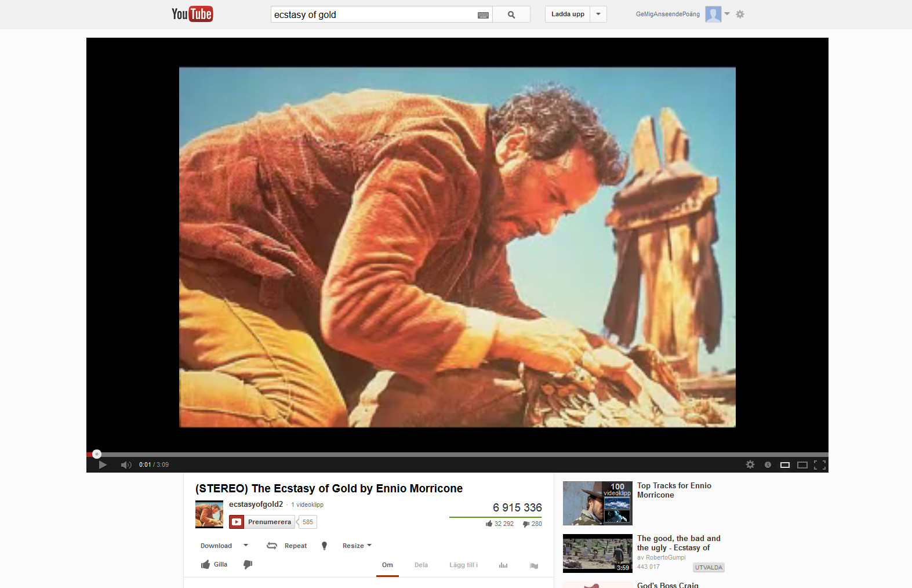Click the user avatar icon in header

713,14
